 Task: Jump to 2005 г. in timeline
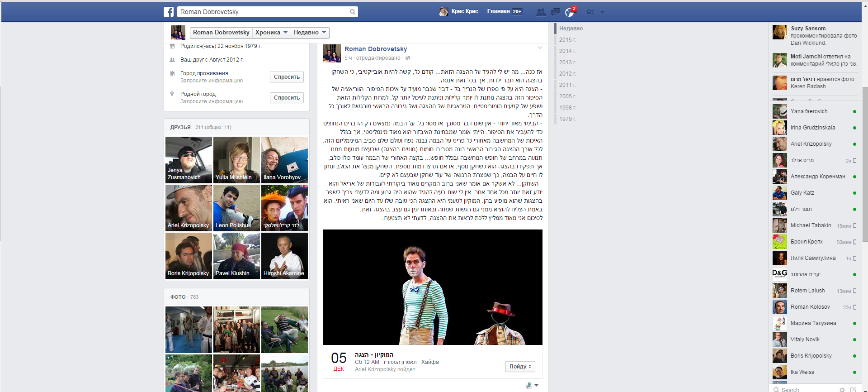pos(568,96)
